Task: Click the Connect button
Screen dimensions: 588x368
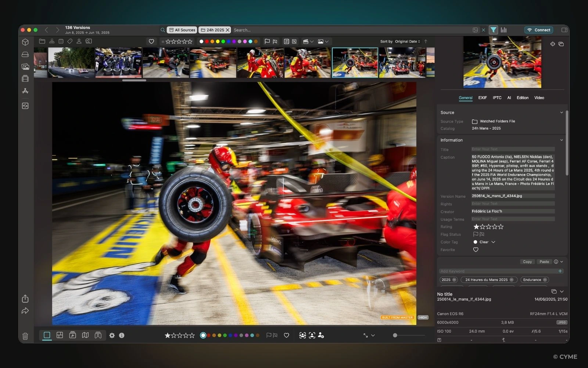Action: click(x=539, y=30)
